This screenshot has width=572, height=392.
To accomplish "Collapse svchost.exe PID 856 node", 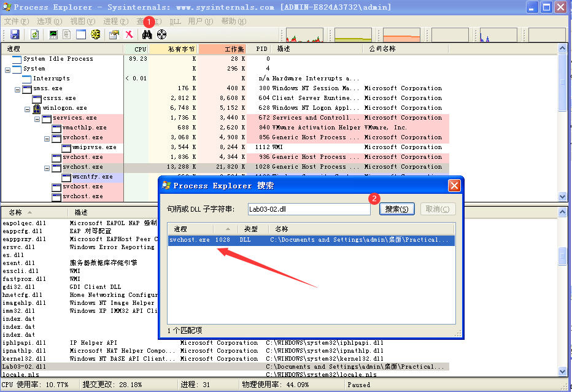I will click(47, 139).
